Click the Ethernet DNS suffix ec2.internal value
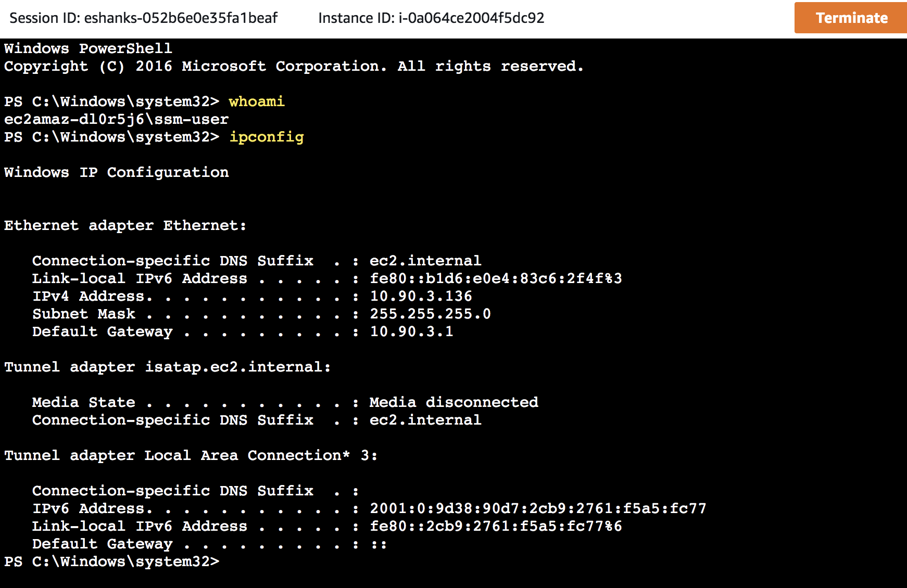The width and height of the screenshot is (907, 588). (425, 261)
